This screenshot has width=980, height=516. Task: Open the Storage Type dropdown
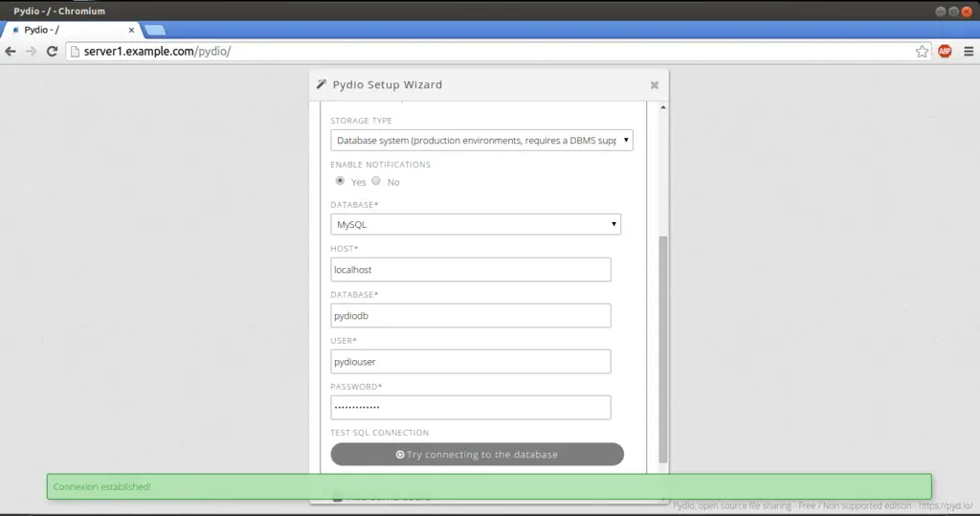tap(482, 140)
